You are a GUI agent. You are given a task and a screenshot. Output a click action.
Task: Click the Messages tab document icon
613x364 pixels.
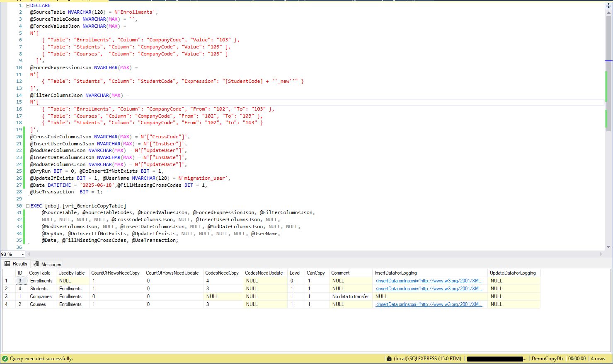point(36,264)
